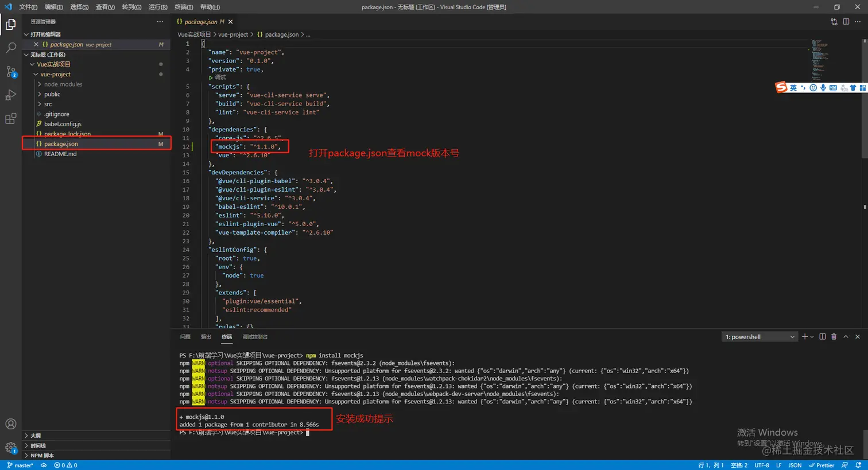Open the 转到(G) menu

pyautogui.click(x=131, y=7)
